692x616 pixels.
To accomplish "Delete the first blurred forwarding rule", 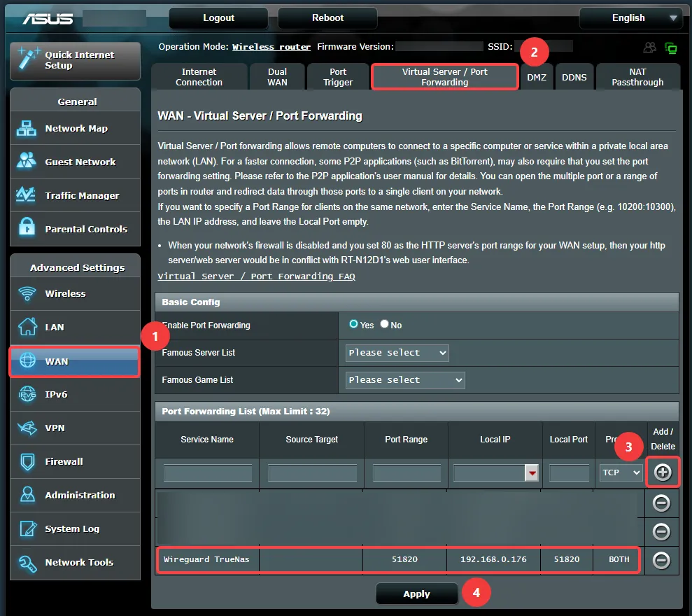I will [661, 503].
